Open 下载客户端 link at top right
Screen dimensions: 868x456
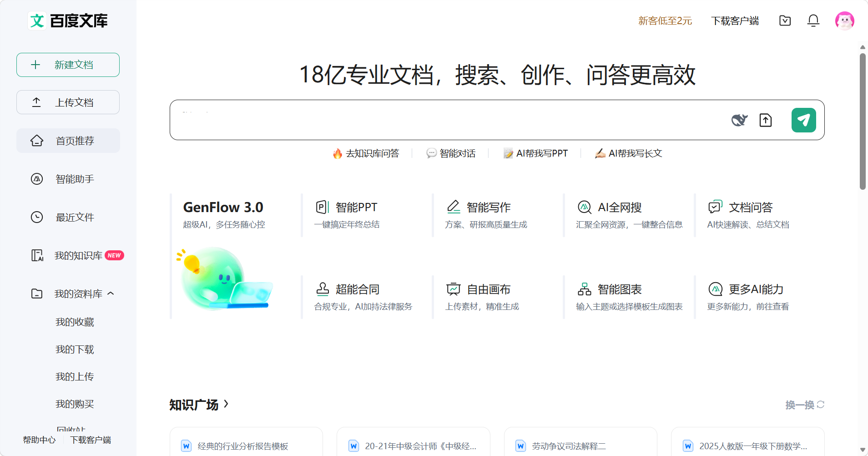tap(735, 21)
